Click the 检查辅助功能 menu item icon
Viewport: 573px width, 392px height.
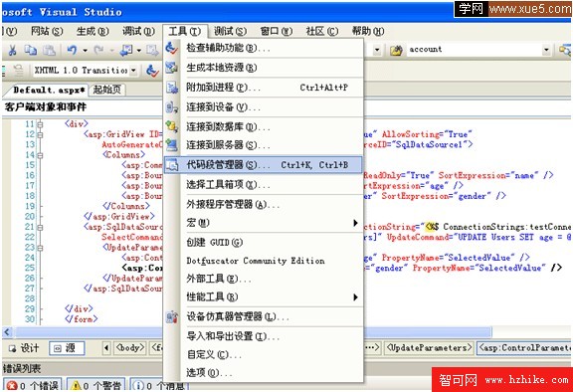[x=171, y=48]
